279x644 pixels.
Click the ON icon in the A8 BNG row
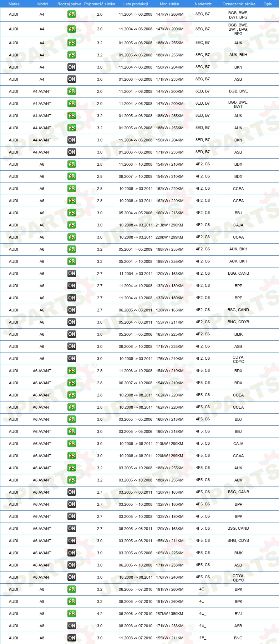click(72, 638)
